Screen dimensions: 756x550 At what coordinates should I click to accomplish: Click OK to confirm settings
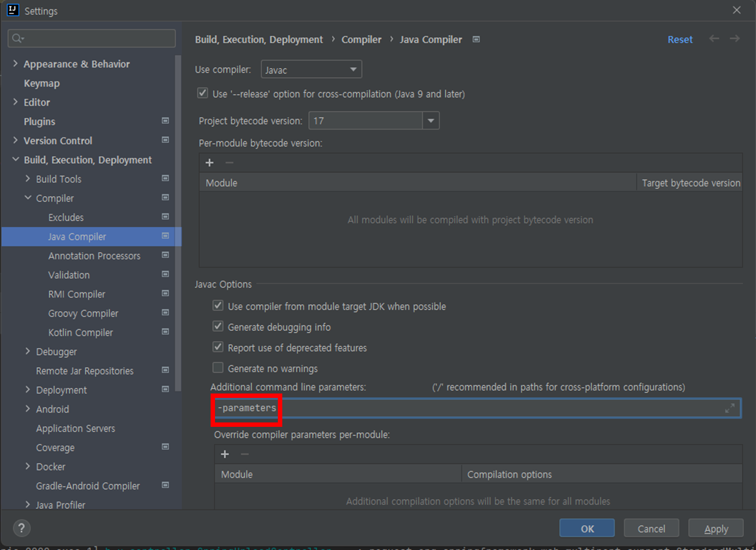pos(587,528)
